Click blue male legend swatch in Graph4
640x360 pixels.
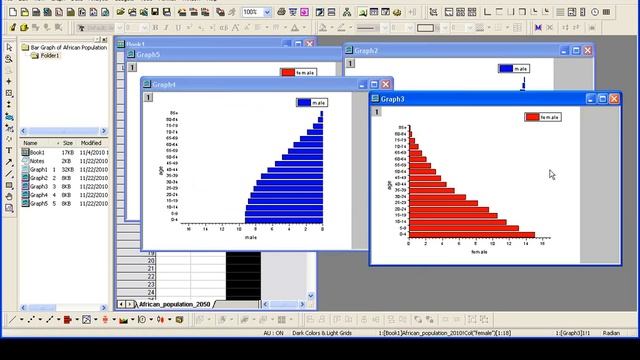pyautogui.click(x=304, y=103)
